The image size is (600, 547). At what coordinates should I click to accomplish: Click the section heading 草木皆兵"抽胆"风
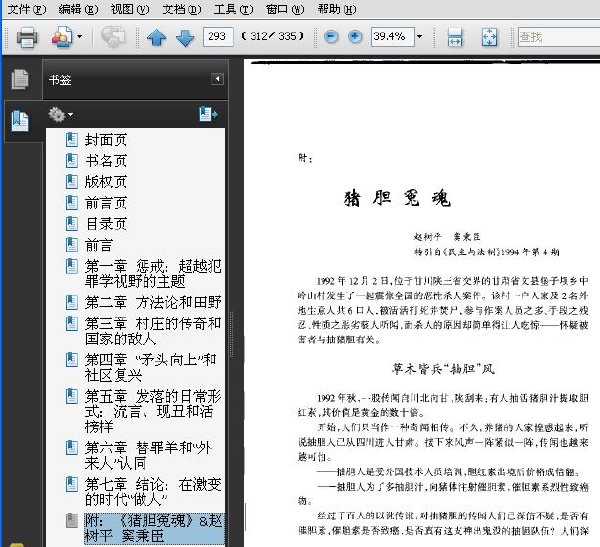(x=443, y=368)
